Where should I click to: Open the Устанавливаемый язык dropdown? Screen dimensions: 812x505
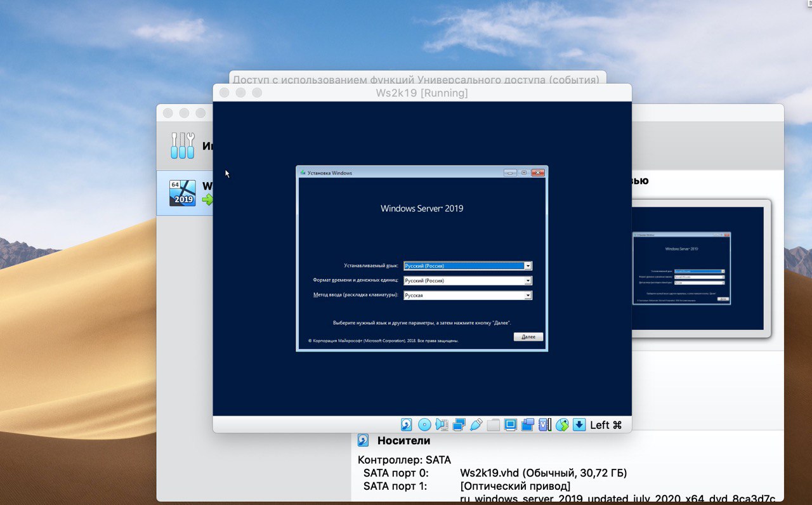click(468, 266)
